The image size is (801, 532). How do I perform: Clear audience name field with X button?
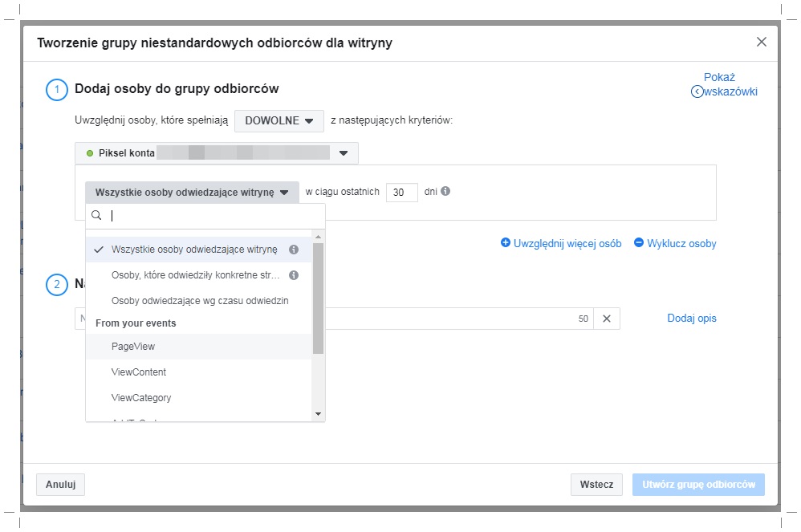pos(607,319)
